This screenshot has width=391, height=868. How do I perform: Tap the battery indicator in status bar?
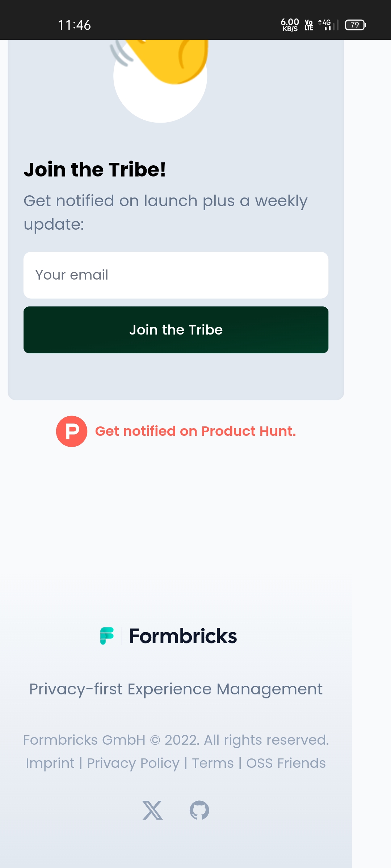(355, 25)
